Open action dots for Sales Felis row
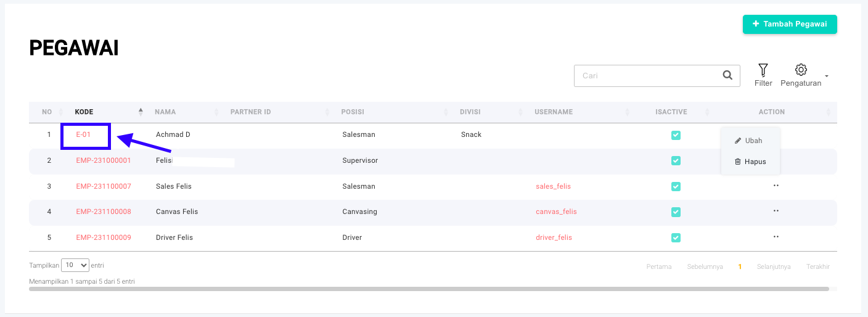This screenshot has height=317, width=868. pos(776,186)
